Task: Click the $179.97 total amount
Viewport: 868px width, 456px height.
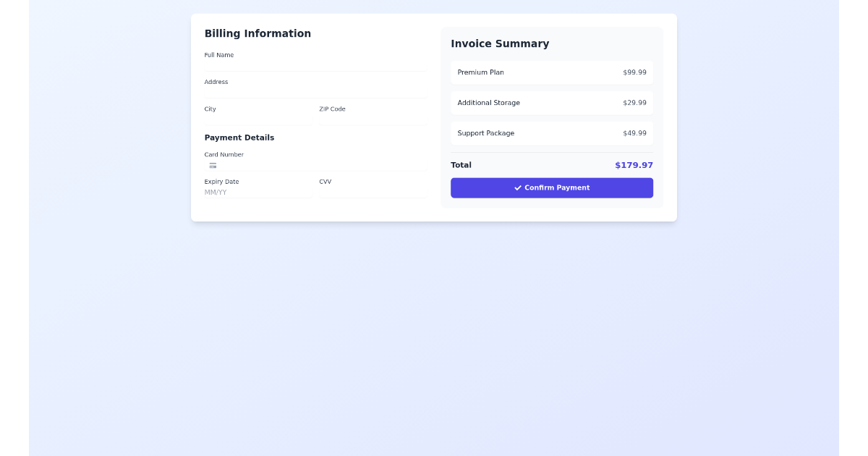Action: pyautogui.click(x=634, y=165)
